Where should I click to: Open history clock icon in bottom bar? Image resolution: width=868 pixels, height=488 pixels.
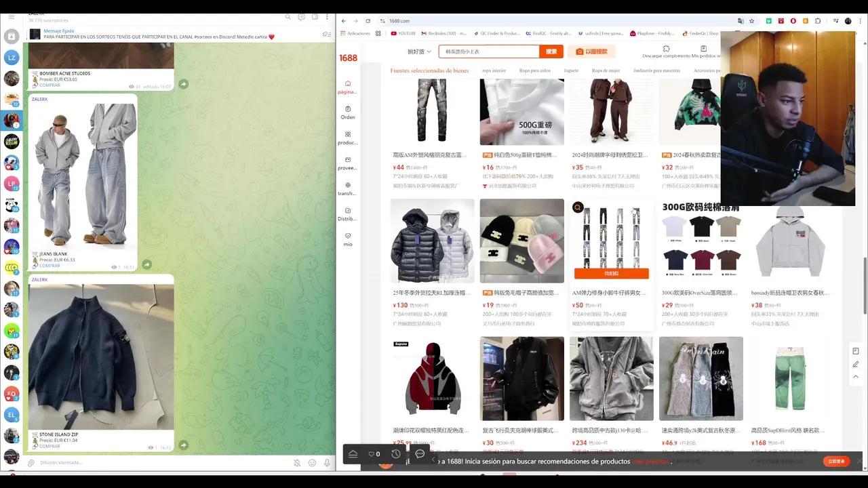point(396,454)
